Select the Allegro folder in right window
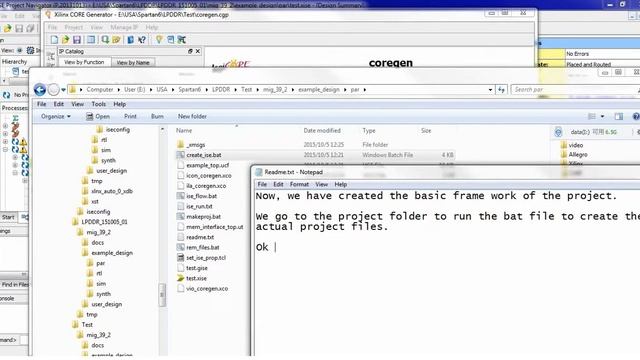This screenshot has height=360, width=640. click(578, 154)
